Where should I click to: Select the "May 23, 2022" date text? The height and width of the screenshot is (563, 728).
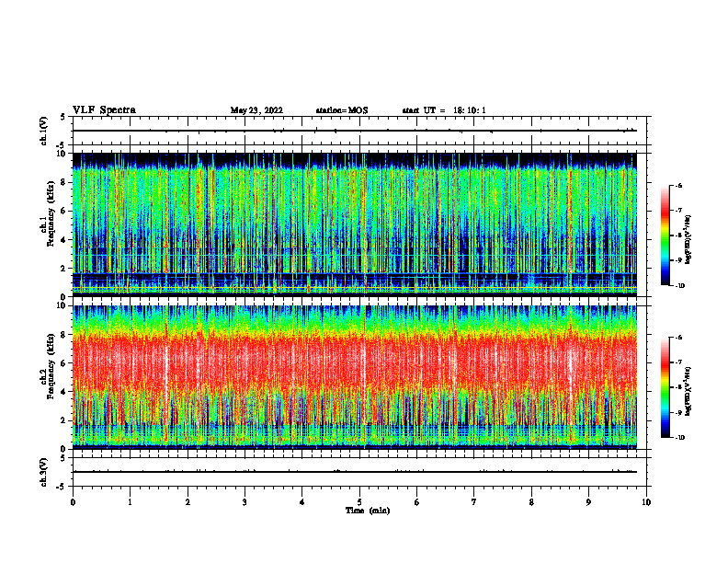[256, 110]
